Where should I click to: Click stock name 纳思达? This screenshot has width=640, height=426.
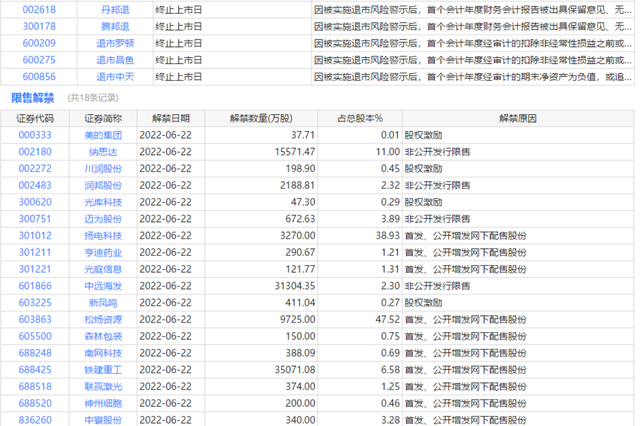click(103, 152)
